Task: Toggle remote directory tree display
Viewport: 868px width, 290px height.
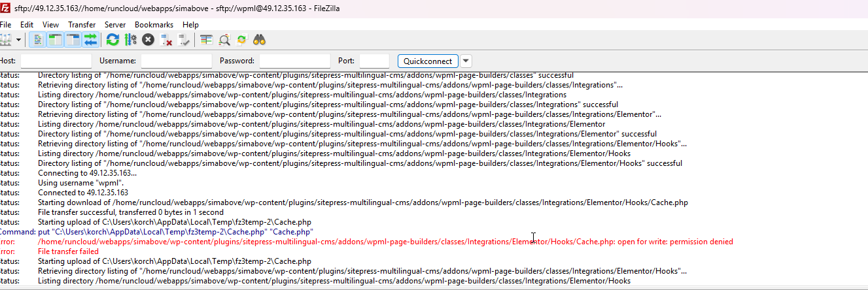Action: (73, 40)
